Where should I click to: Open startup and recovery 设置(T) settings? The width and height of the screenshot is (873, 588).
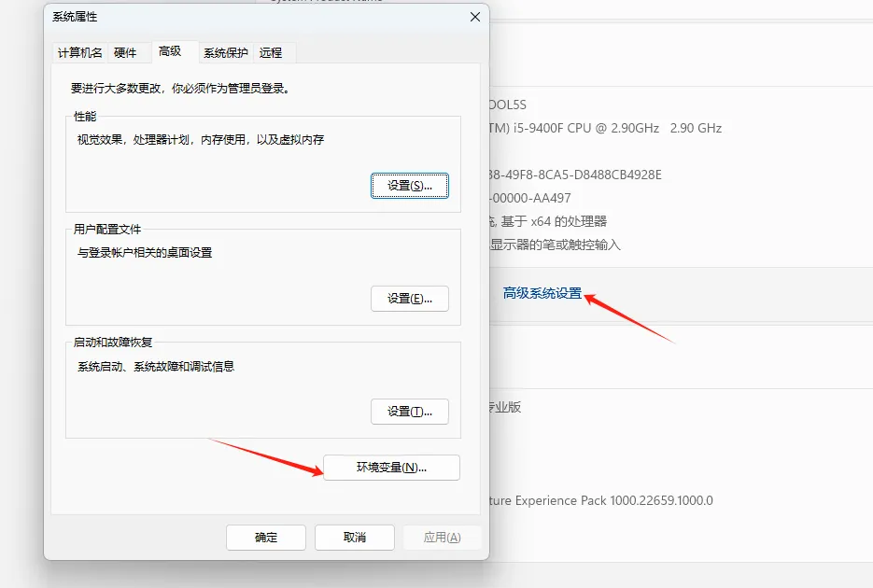tap(410, 411)
